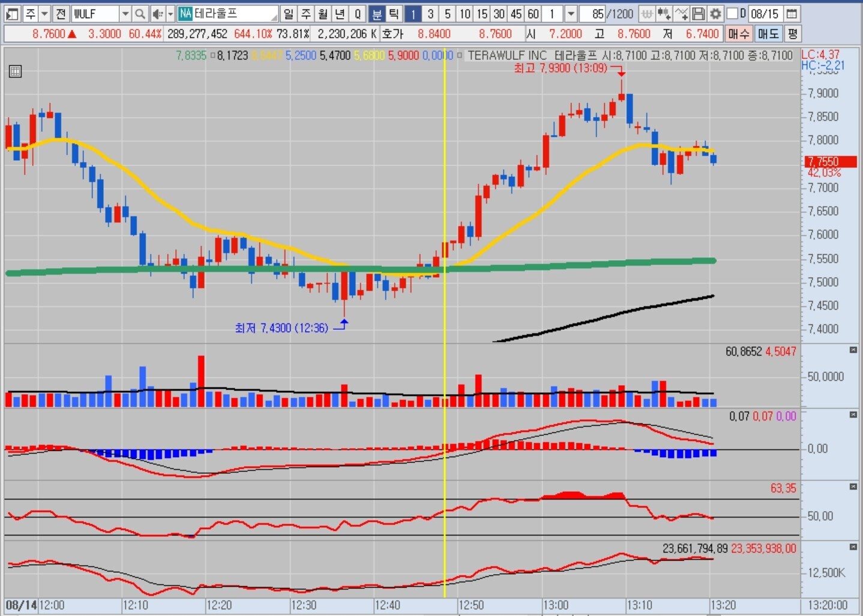Switch chart to weekly (주) period

point(305,13)
